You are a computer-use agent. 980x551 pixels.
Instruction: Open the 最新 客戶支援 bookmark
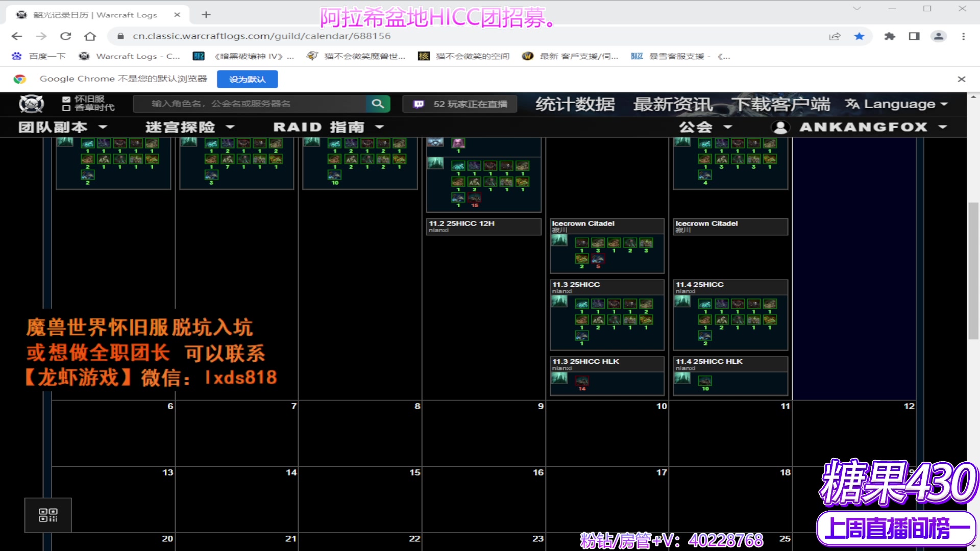571,56
